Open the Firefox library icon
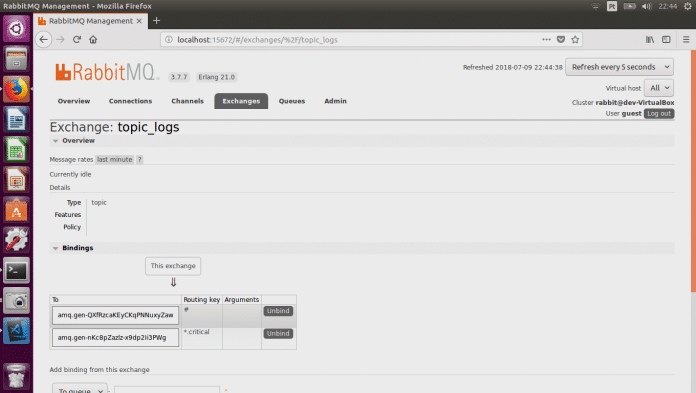696x393 pixels. (650, 40)
